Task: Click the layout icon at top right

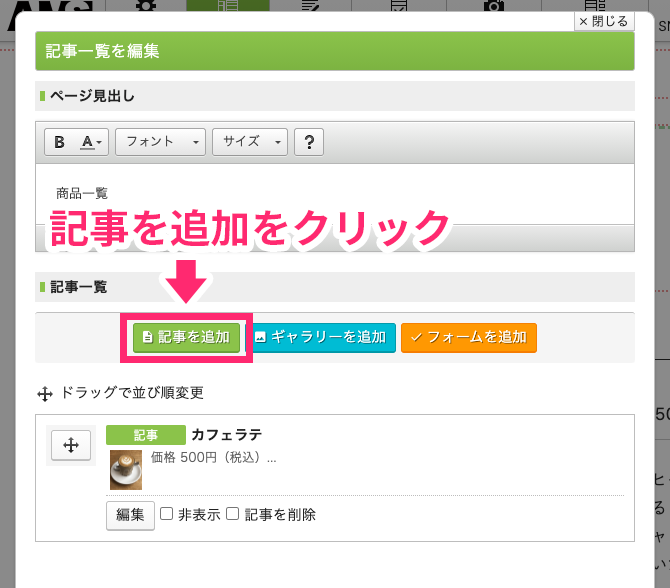Action: (x=594, y=6)
